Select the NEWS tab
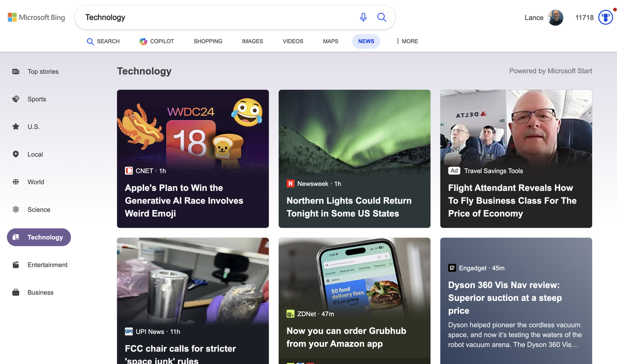This screenshot has width=617, height=364. tap(366, 41)
